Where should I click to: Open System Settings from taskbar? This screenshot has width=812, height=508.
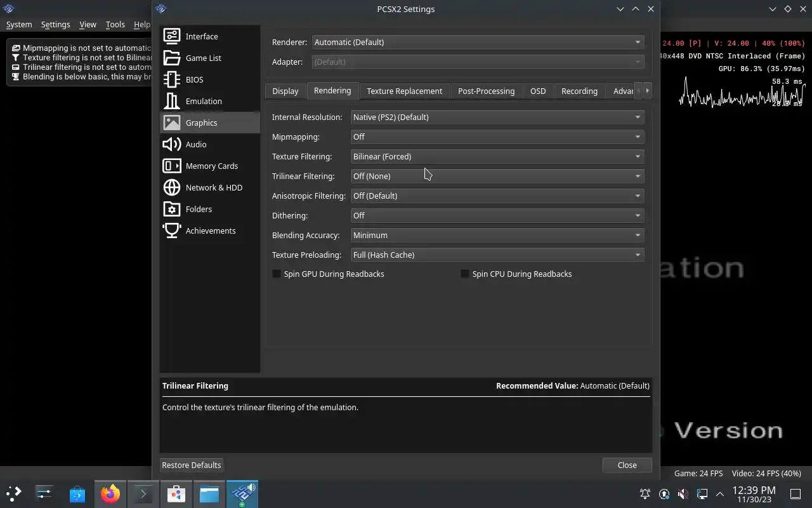[x=44, y=493]
